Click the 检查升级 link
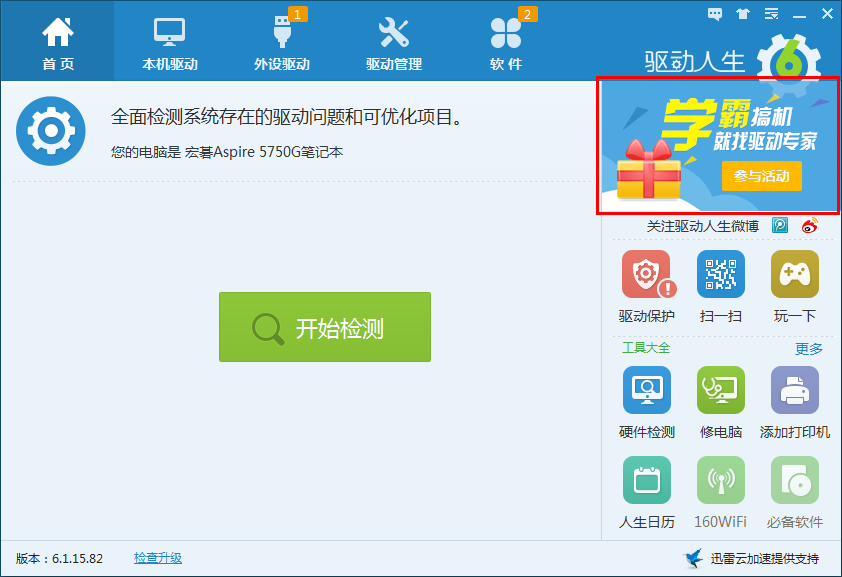Screen dimensions: 842x577 (158, 558)
